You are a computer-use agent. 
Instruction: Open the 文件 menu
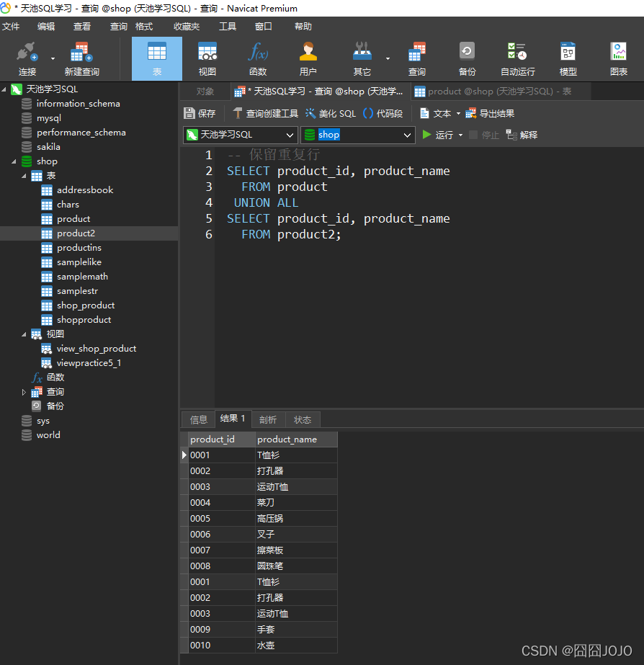click(x=11, y=26)
